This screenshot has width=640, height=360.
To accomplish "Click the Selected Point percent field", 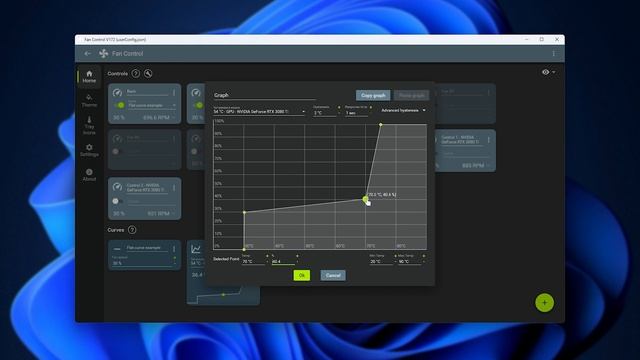I will click(x=283, y=261).
